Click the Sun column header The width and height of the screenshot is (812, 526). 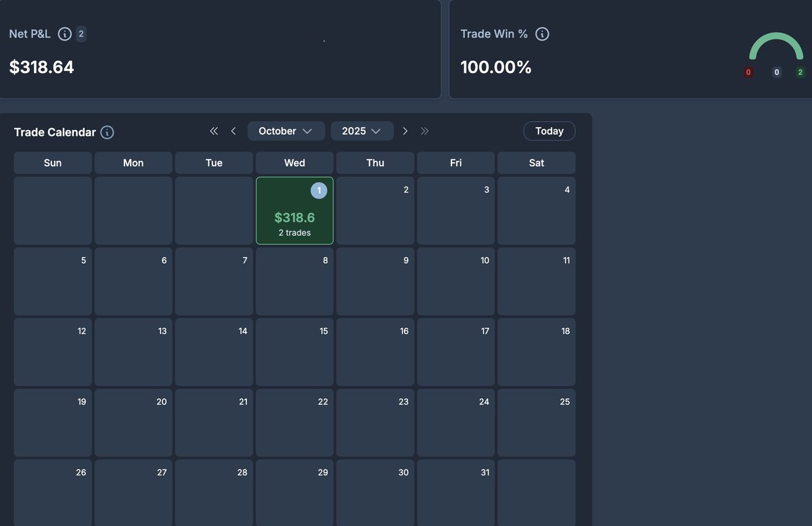(x=53, y=163)
